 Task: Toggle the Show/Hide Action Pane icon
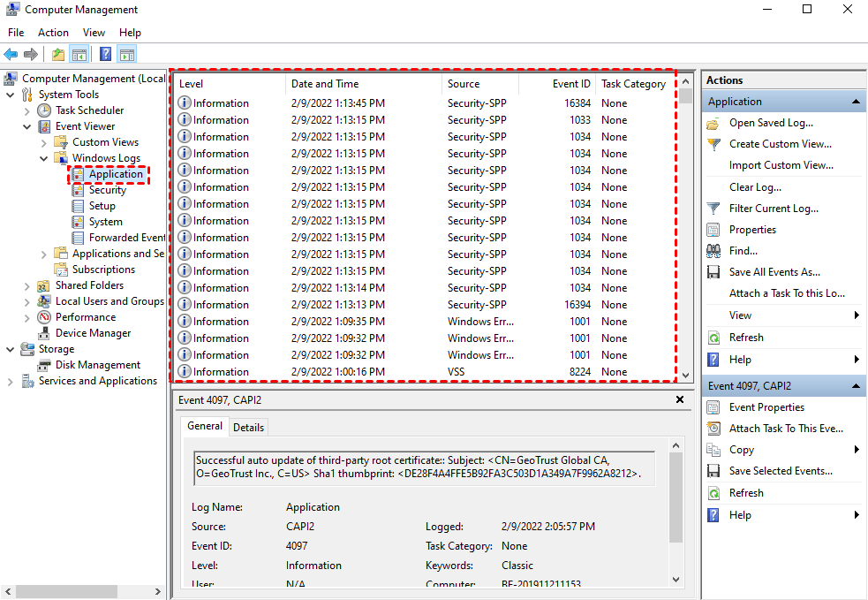coord(126,55)
